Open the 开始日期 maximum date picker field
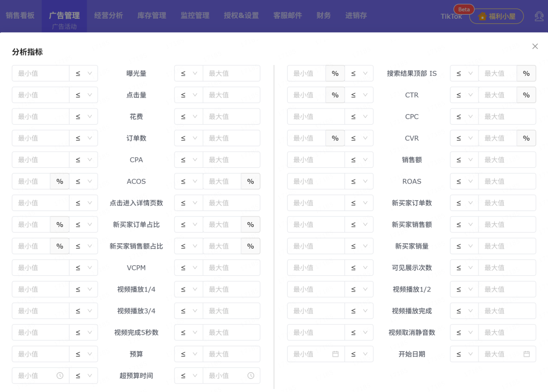This screenshot has width=548, height=392. pos(507,354)
